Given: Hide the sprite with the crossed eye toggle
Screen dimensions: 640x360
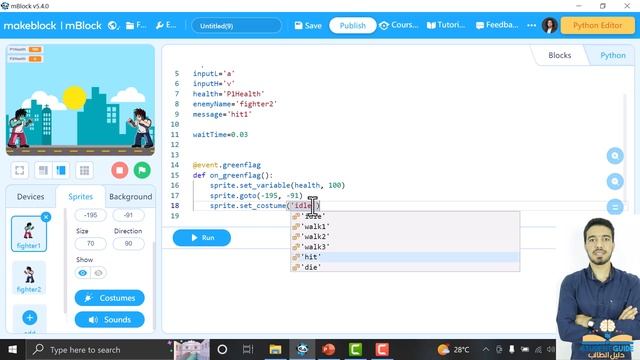Looking at the screenshot, I should pyautogui.click(x=98, y=273).
